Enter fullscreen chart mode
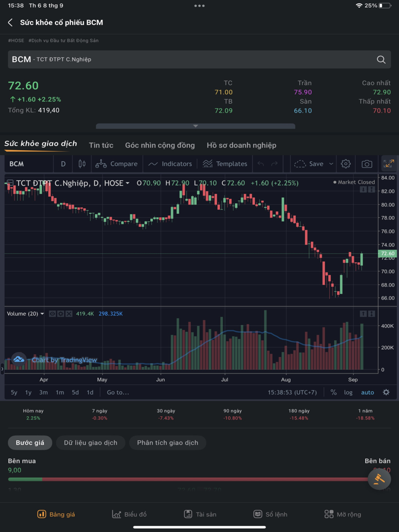Viewport: 399px width, 532px height. [x=388, y=163]
